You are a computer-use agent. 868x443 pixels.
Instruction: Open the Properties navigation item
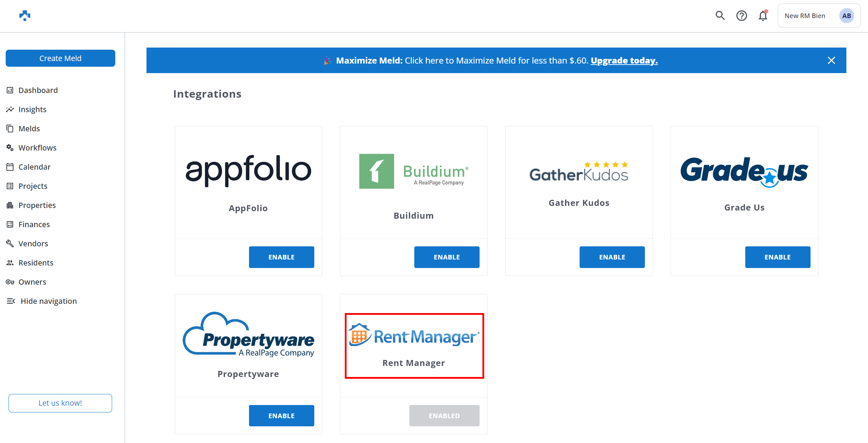click(x=37, y=205)
